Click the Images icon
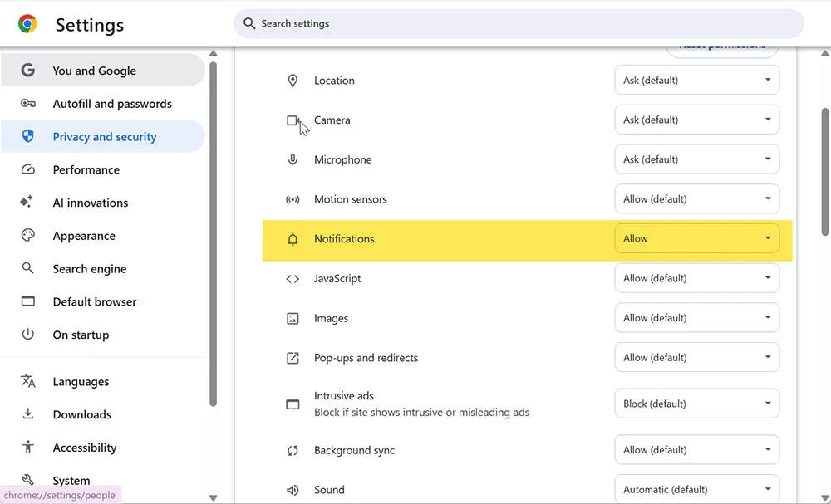This screenshot has height=504, width=831. [x=293, y=318]
